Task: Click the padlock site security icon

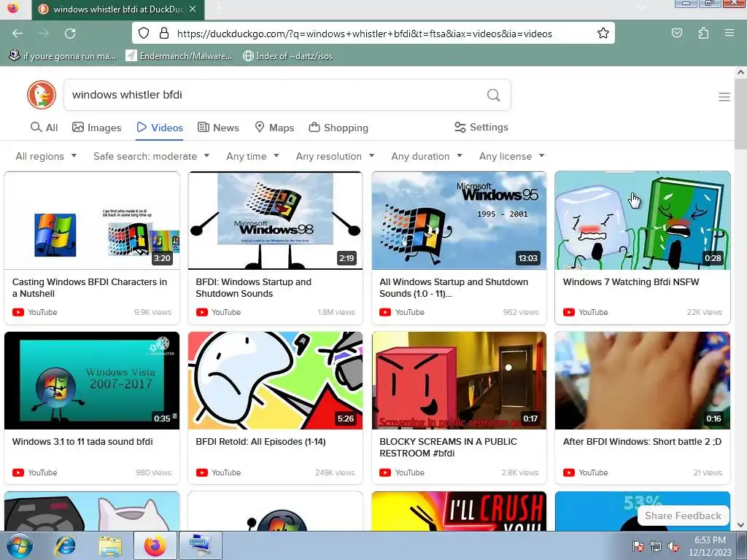Action: coord(164,33)
